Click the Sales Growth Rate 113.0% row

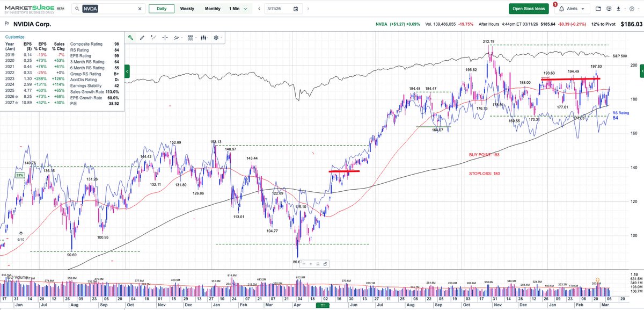click(95, 92)
